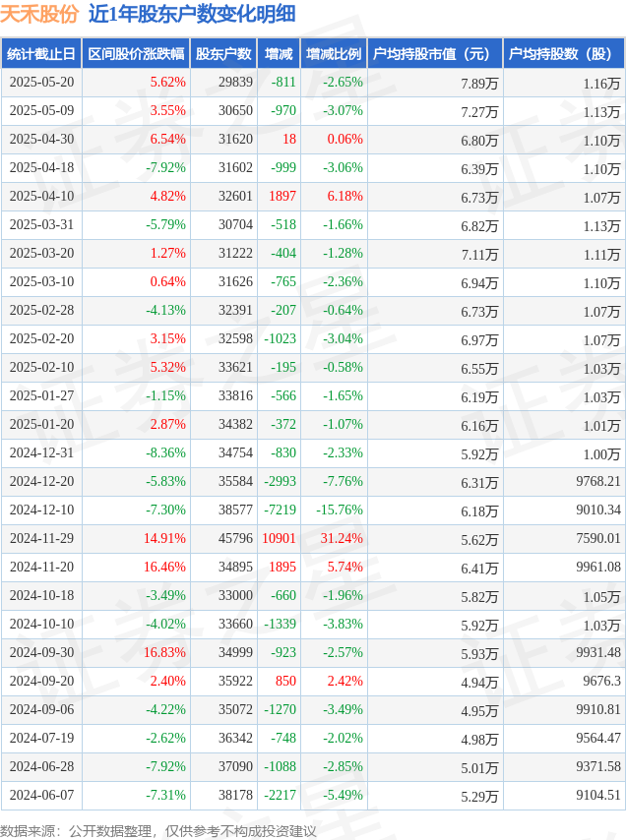Screen dimensions: 626x840
Task: Click the 统计截止日 column header
Action: (x=41, y=53)
